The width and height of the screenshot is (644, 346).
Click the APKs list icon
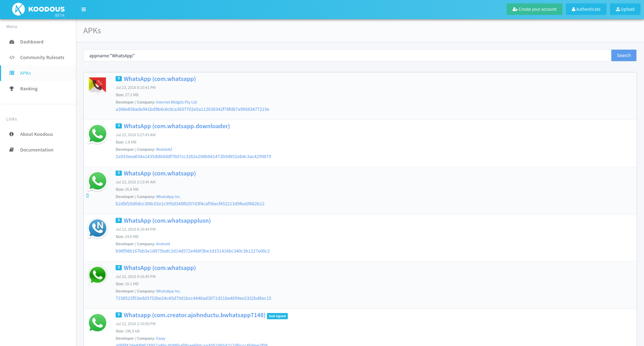point(12,73)
